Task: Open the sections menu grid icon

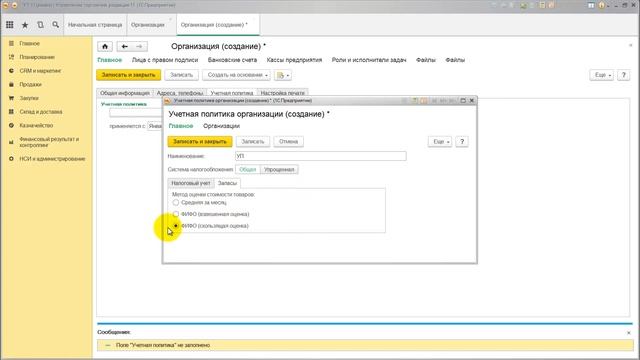Action: tap(9, 25)
